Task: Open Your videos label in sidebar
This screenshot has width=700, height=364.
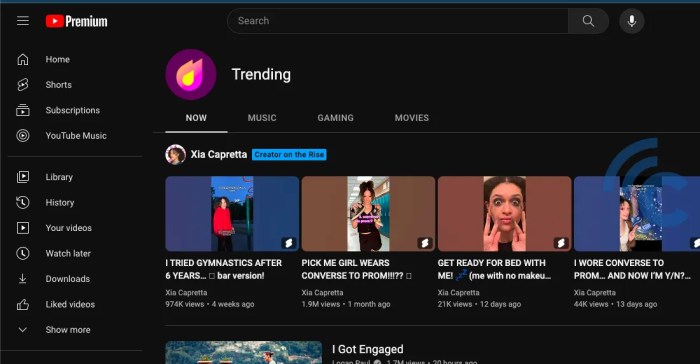Action: (68, 228)
